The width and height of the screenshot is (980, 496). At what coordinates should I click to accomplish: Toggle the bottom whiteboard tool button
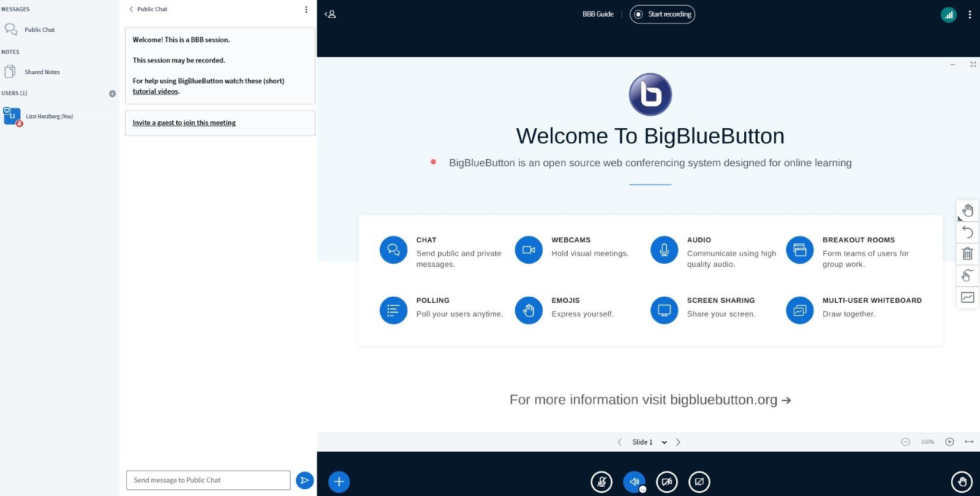(968, 297)
